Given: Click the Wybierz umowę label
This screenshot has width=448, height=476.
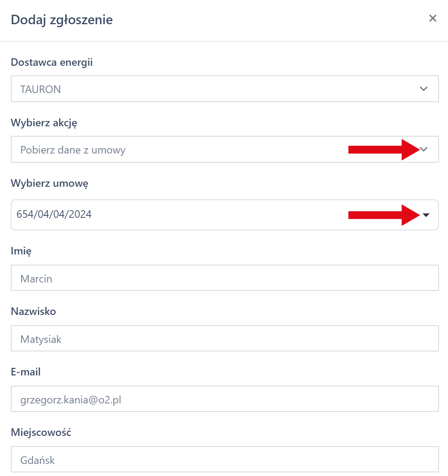Looking at the screenshot, I should pos(49,183).
